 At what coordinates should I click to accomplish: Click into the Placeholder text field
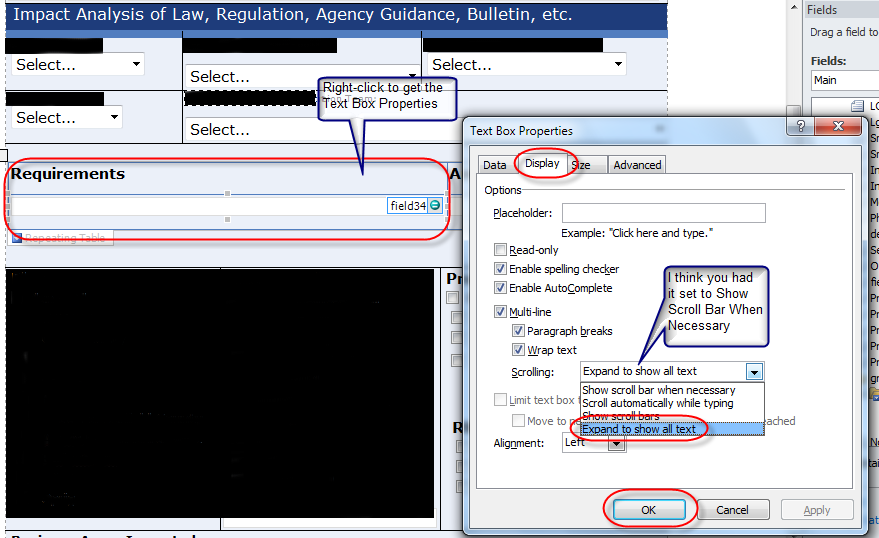(x=663, y=213)
